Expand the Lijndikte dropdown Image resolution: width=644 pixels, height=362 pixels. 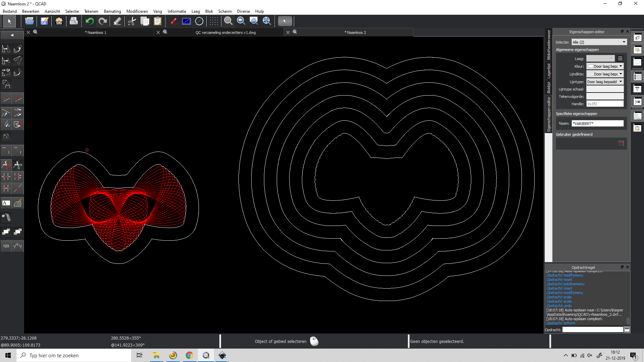point(605,74)
